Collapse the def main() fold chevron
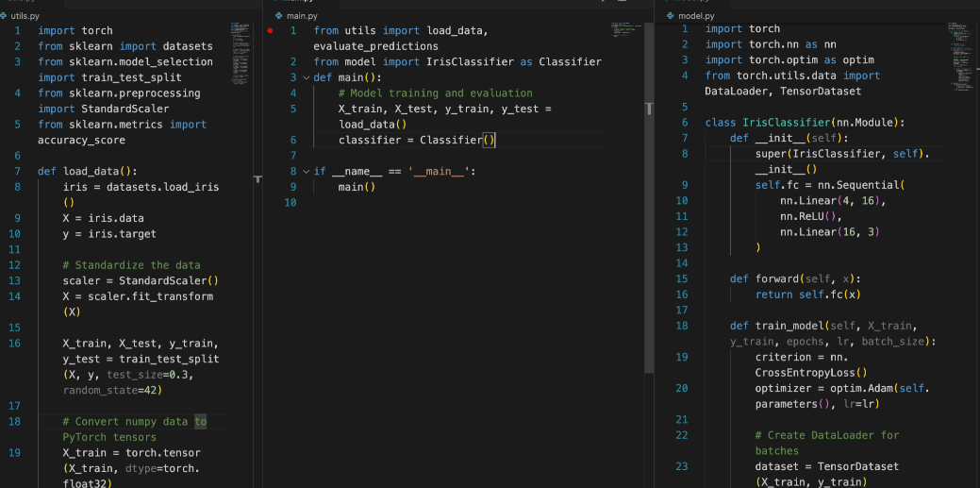Viewport: 980px width, 488px height. (x=306, y=77)
